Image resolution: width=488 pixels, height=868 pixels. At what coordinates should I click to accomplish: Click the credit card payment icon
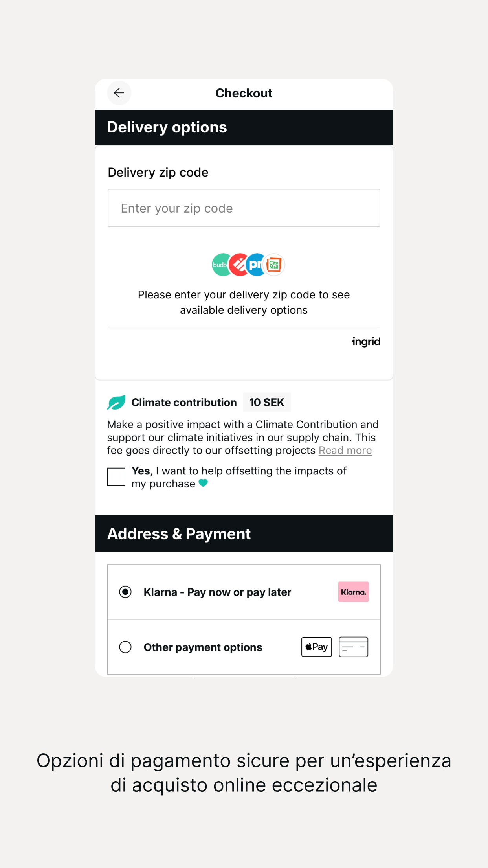pos(353,647)
